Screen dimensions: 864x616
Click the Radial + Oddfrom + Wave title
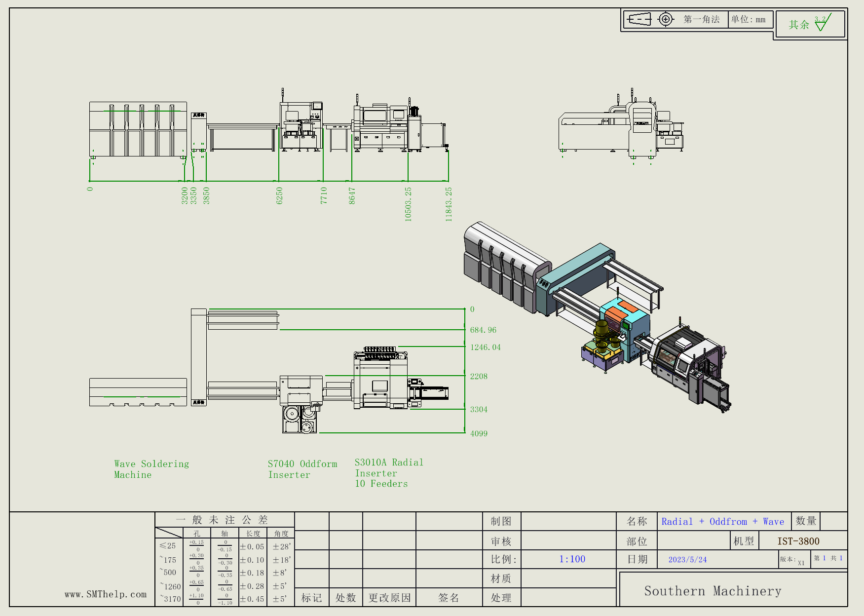coord(722,522)
